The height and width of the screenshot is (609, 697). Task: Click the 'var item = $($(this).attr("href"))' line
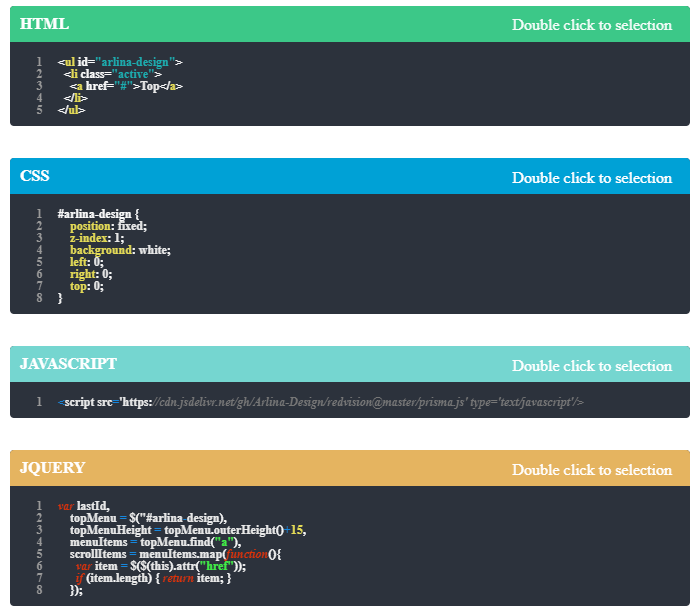[x=160, y=566]
